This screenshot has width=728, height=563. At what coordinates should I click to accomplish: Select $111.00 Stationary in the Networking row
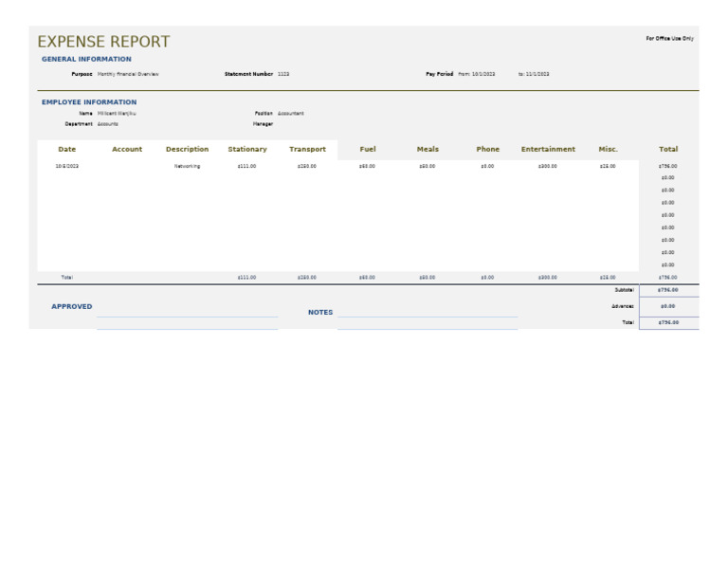tap(247, 166)
